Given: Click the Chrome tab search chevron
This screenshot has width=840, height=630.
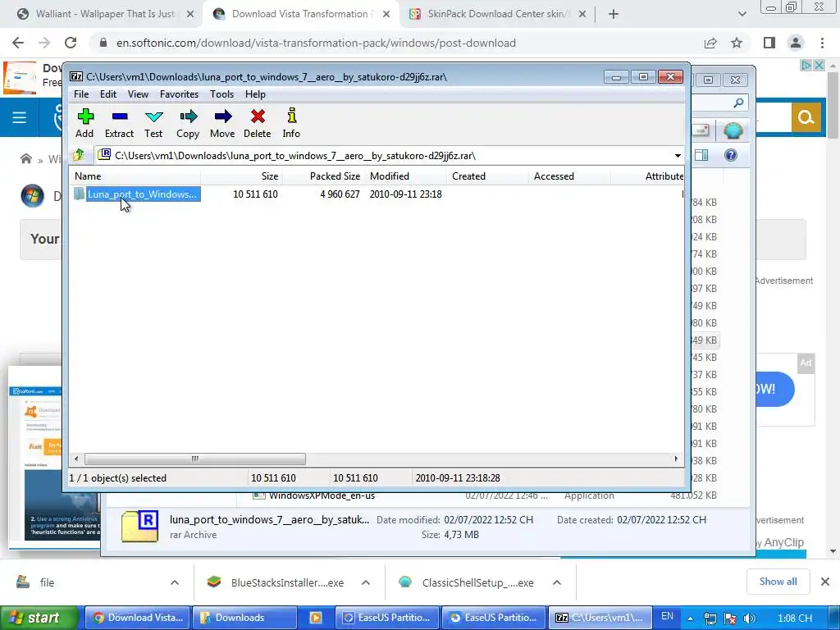Looking at the screenshot, I should click(742, 15).
